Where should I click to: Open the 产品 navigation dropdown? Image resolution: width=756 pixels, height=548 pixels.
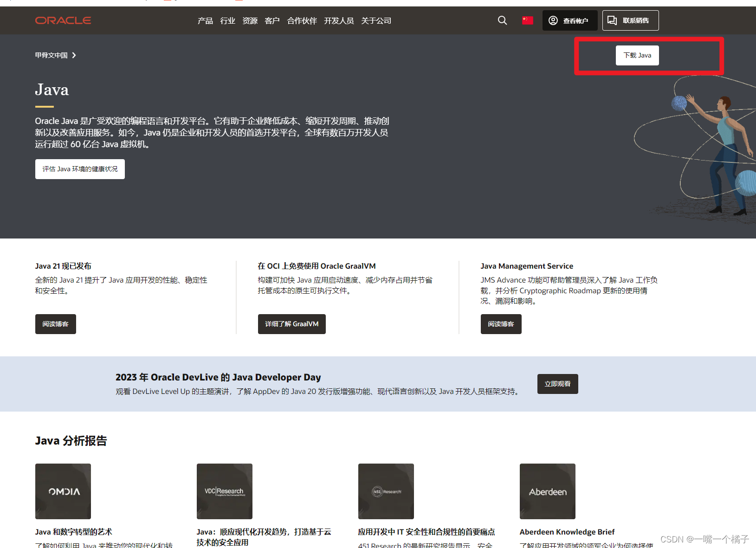click(x=205, y=20)
